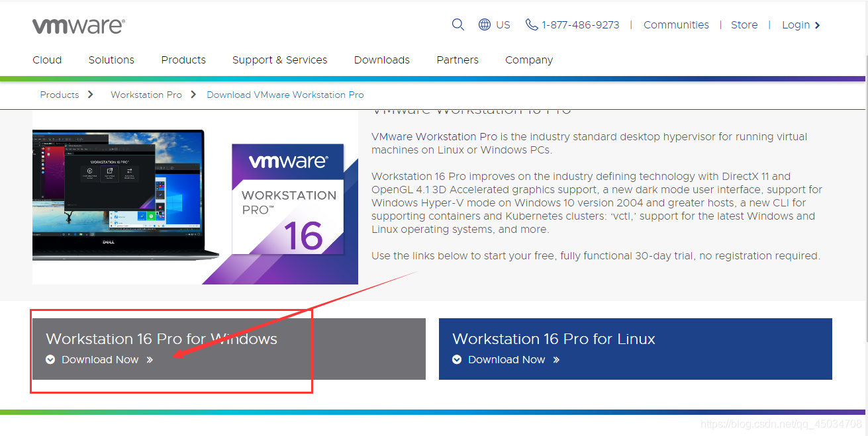Open the search magnifier icon
Image resolution: width=868 pixels, height=436 pixels.
pyautogui.click(x=458, y=24)
